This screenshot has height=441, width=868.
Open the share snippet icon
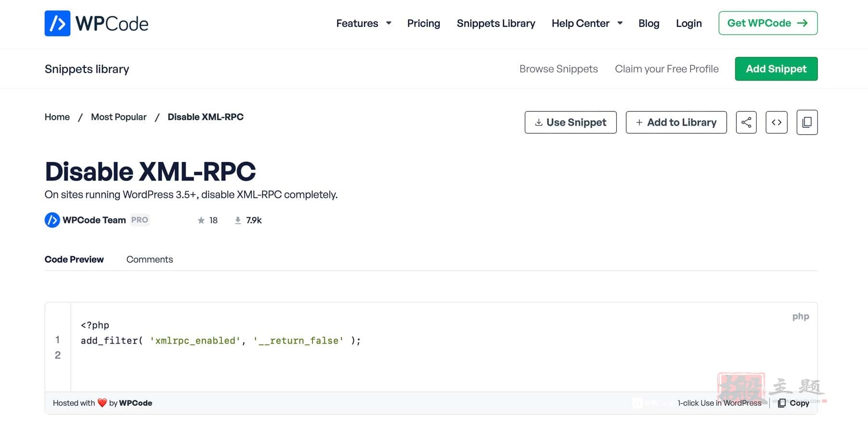746,122
